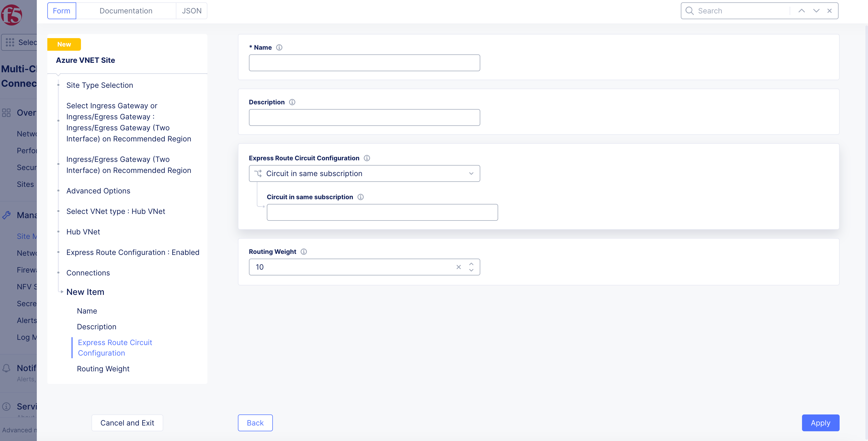Go to previous search result arrow
The width and height of the screenshot is (868, 441).
[801, 11]
